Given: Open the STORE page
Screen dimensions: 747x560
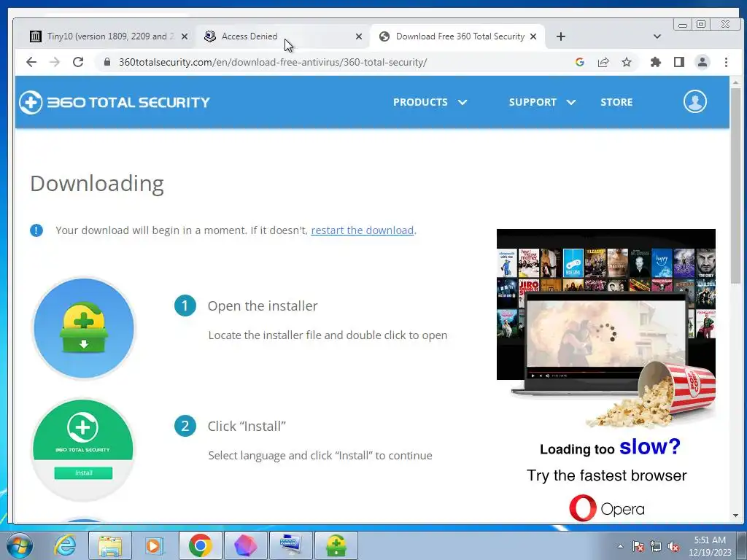Looking at the screenshot, I should click(x=616, y=102).
